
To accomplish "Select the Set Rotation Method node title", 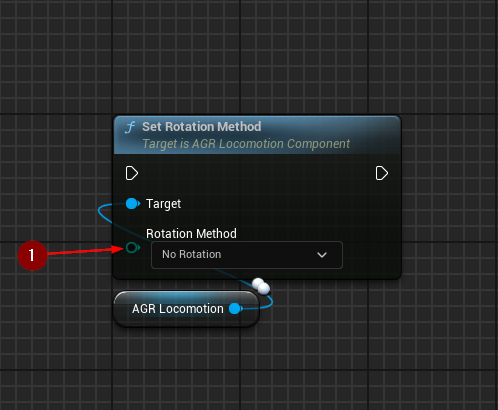I will click(202, 127).
